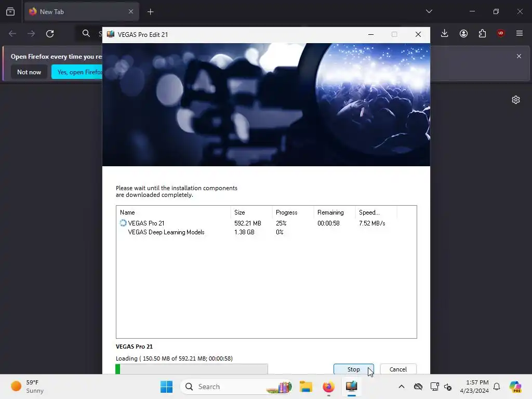Click the uBlock Origin toolbar icon
Viewport: 532px width, 399px height.
click(x=500, y=33)
